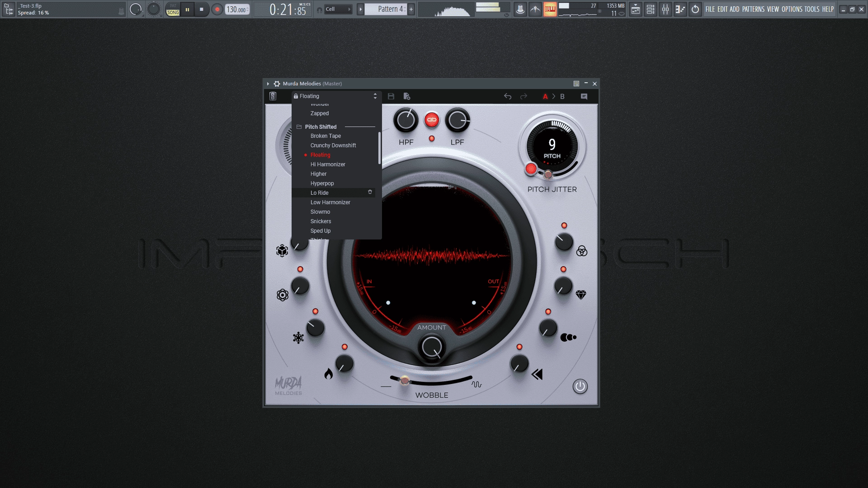Open the FILE menu

(x=710, y=9)
